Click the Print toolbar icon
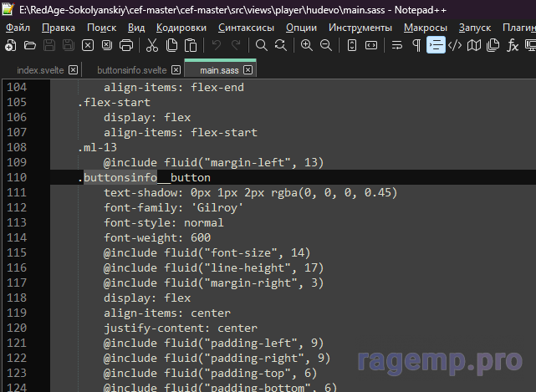 [125, 45]
